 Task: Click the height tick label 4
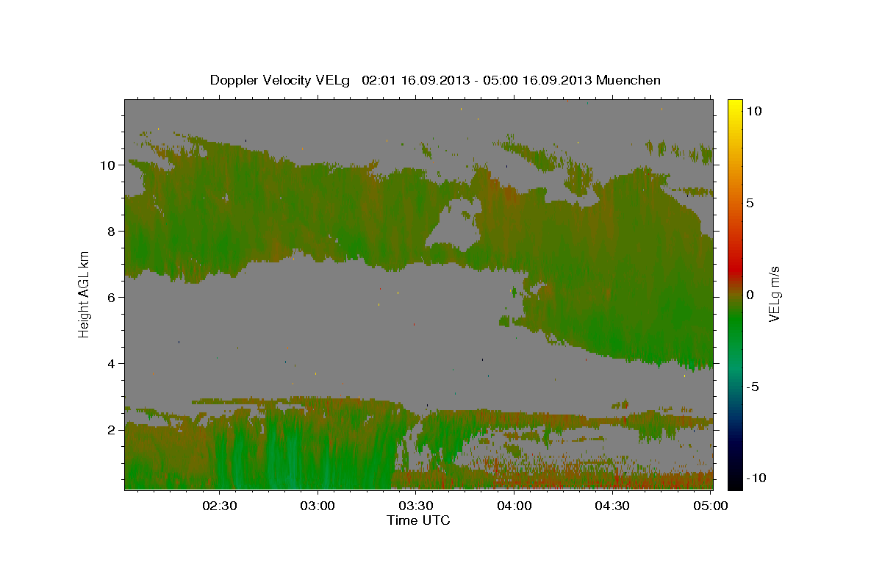[x=111, y=364]
